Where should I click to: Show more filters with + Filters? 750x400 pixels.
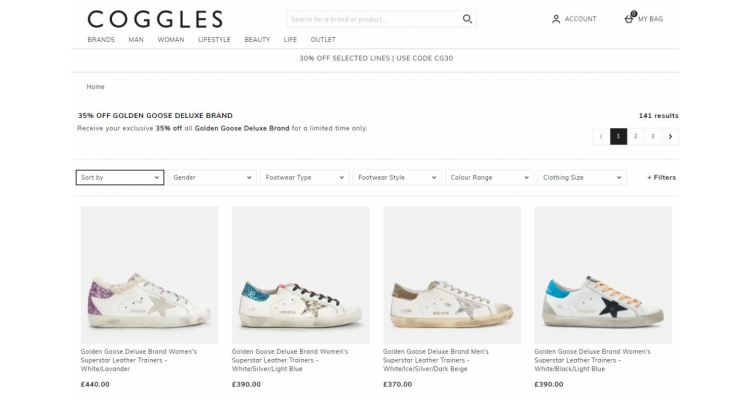coord(662,178)
